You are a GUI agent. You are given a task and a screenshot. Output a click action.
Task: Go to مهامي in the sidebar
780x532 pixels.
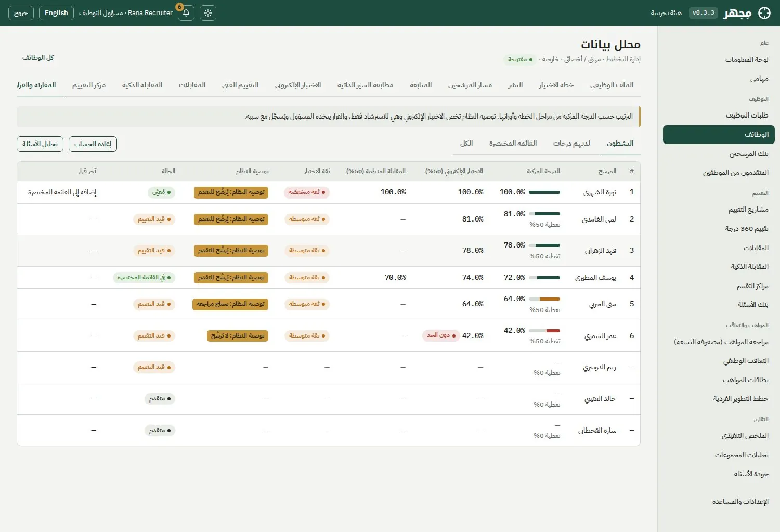click(719, 79)
